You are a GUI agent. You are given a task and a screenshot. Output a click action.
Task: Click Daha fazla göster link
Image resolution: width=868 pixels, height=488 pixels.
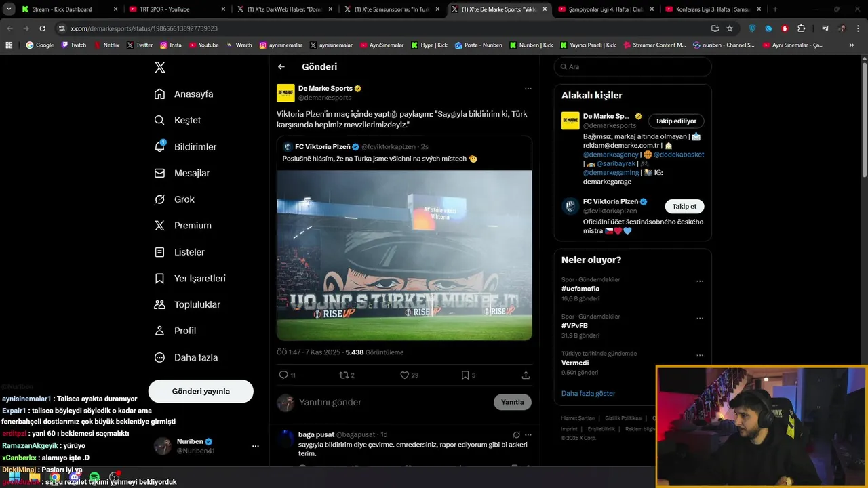point(588,393)
